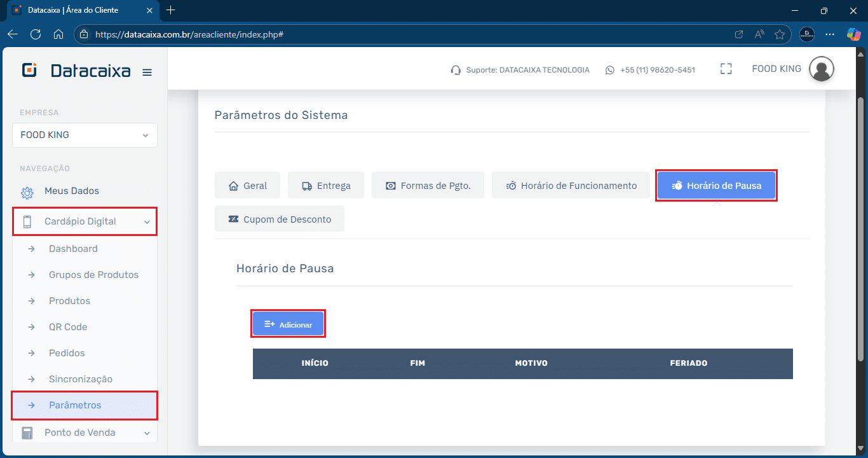
Task: Click the Meus Dados gear icon
Action: pyautogui.click(x=27, y=192)
